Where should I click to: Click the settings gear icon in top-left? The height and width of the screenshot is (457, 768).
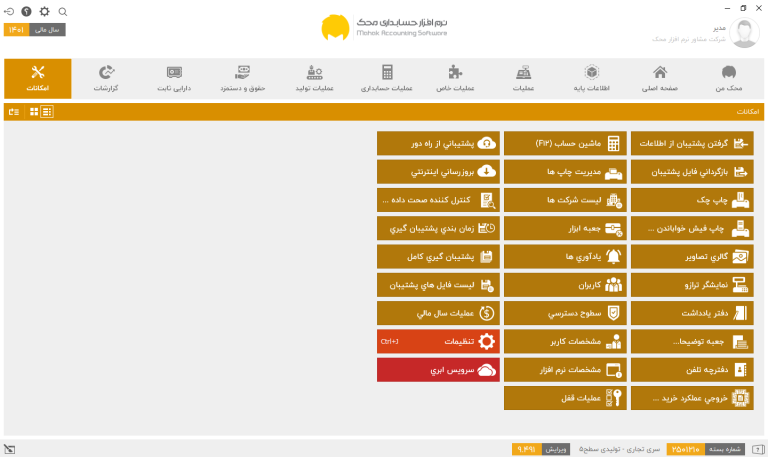pyautogui.click(x=45, y=11)
